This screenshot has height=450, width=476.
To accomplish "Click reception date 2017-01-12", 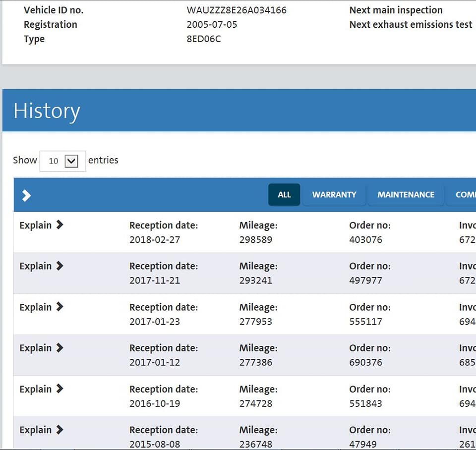I will tap(155, 362).
